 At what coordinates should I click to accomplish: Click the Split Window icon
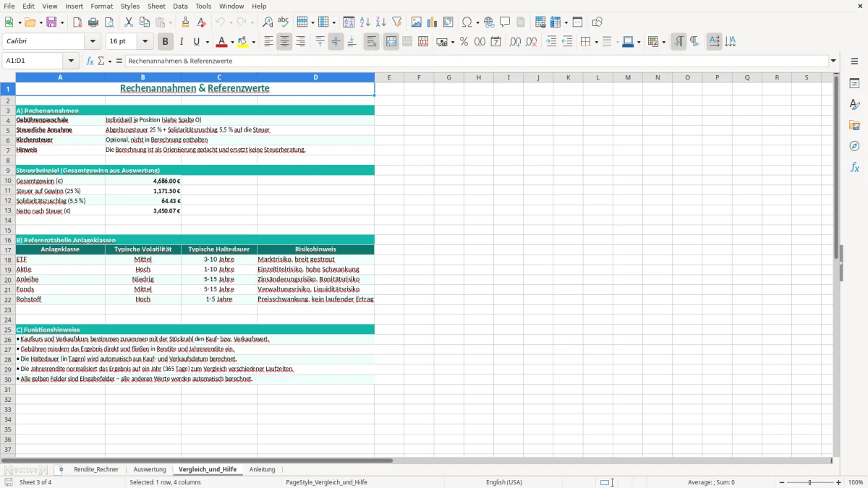(577, 22)
